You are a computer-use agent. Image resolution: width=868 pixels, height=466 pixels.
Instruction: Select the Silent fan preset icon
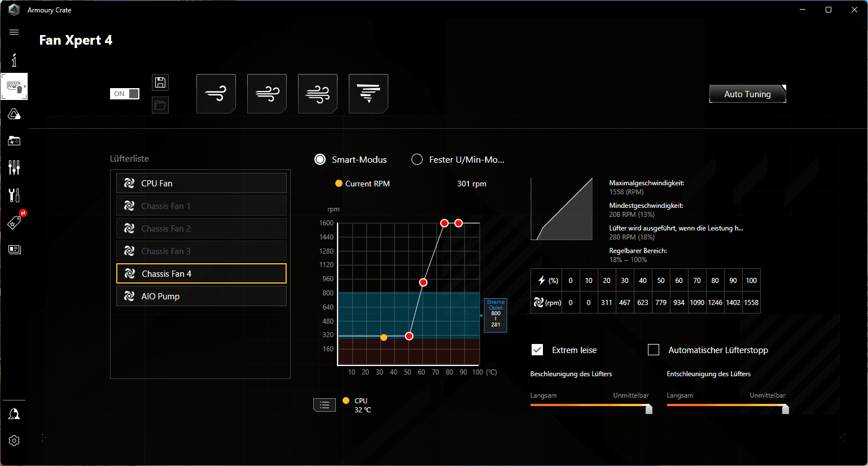(216, 94)
